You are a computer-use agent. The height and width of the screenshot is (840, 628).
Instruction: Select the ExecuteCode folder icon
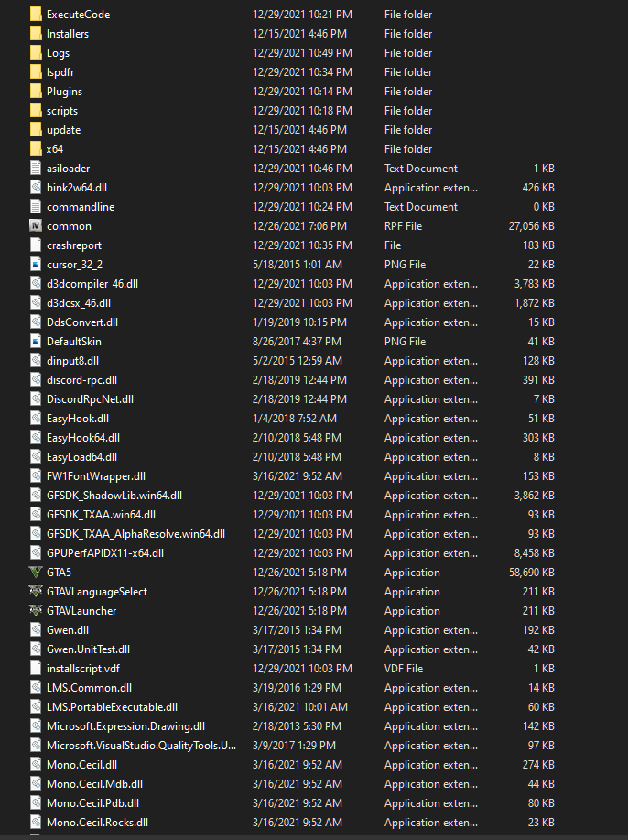(36, 15)
